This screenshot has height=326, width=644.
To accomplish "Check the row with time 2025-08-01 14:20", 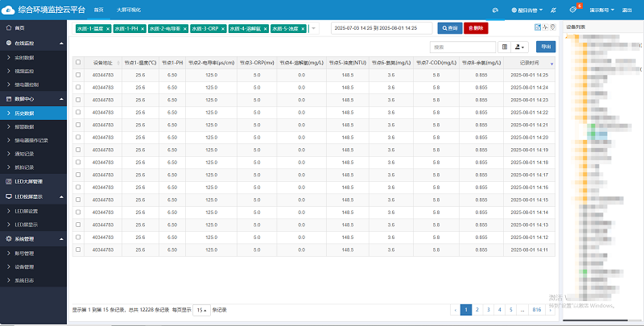I will [x=78, y=138].
